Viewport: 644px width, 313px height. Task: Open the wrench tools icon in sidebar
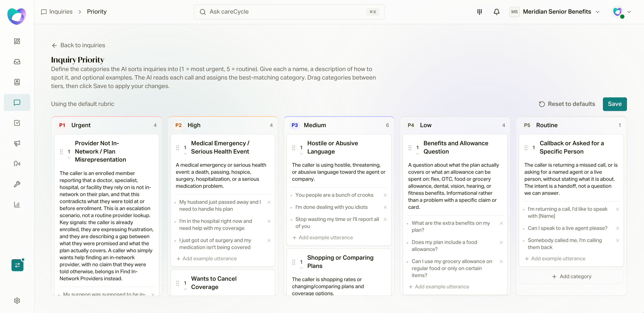[17, 184]
